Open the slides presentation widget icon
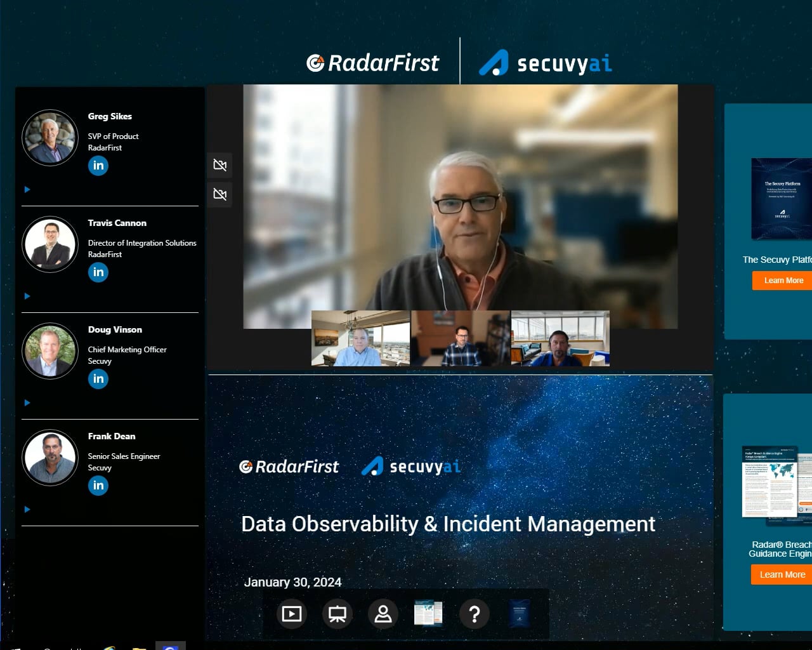Viewport: 812px width, 650px height. click(x=337, y=614)
